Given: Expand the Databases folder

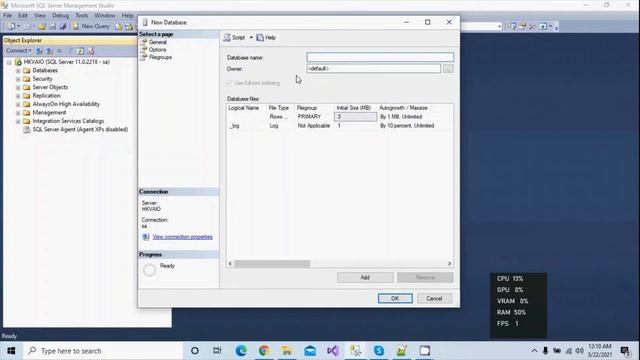Looking at the screenshot, I should pos(18,71).
